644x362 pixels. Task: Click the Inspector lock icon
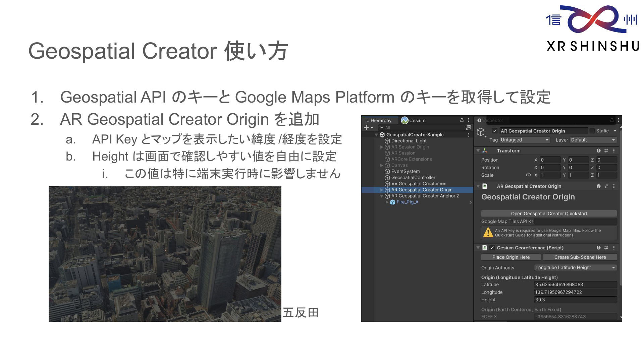(x=612, y=120)
